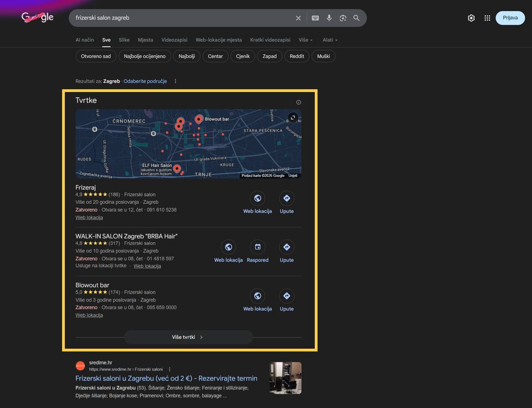532x408 pixels.
Task: Click the ELF Hair Salon map pin
Action: pos(177,169)
